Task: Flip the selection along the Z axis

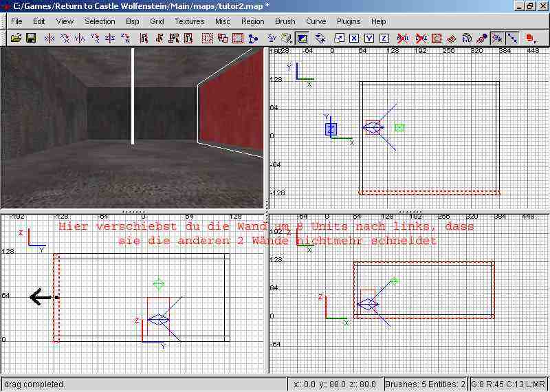Action: (110, 38)
